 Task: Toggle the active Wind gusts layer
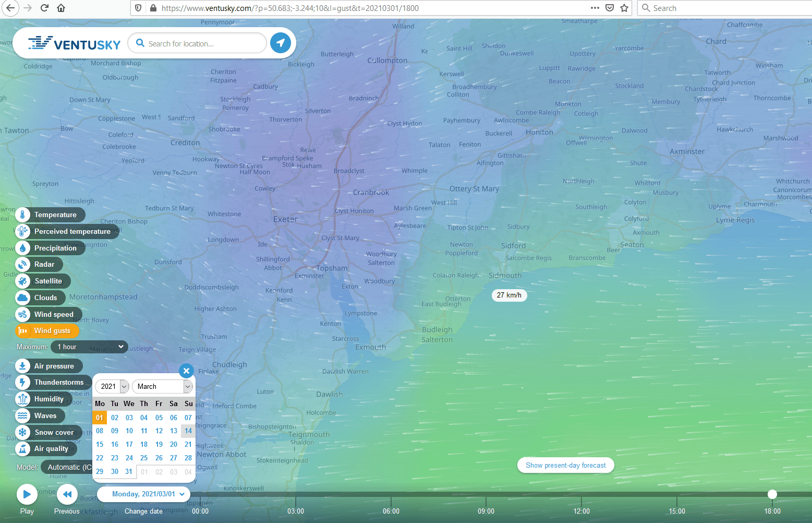click(52, 330)
